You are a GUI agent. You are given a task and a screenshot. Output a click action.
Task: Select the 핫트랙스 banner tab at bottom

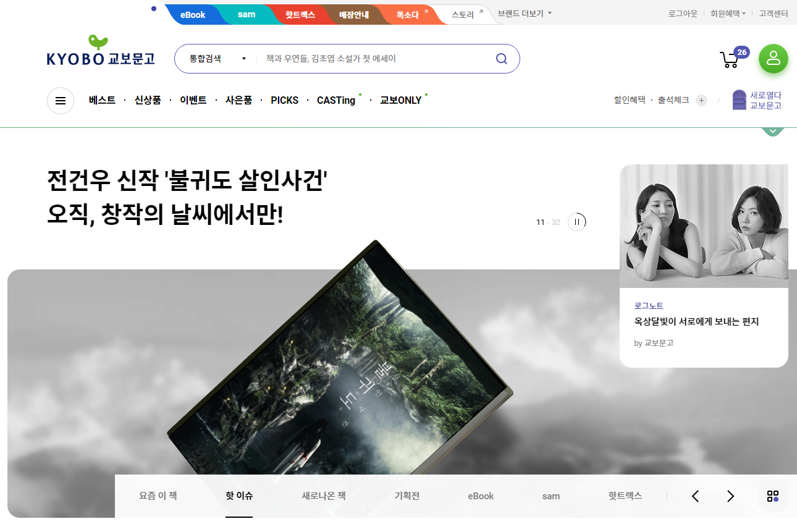[625, 496]
